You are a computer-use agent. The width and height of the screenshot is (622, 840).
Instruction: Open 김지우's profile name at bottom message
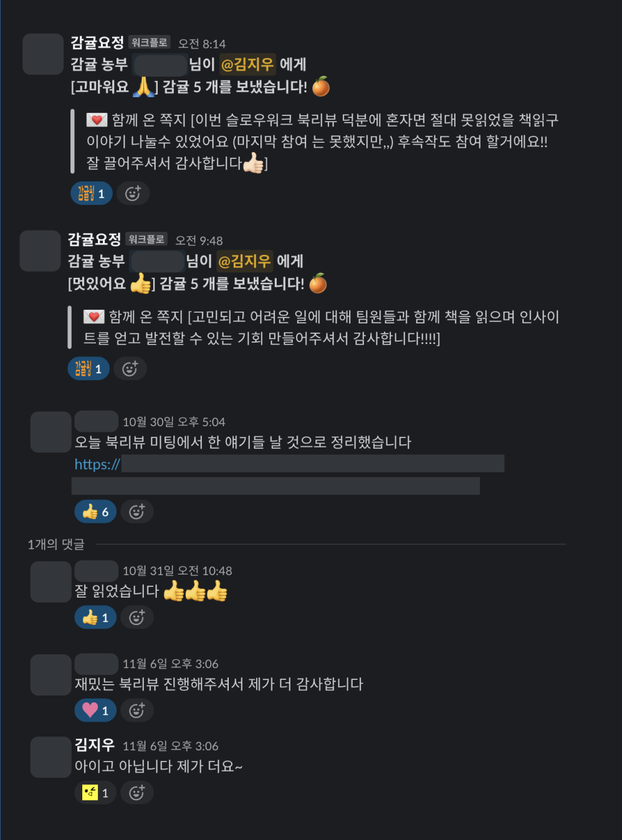95,745
